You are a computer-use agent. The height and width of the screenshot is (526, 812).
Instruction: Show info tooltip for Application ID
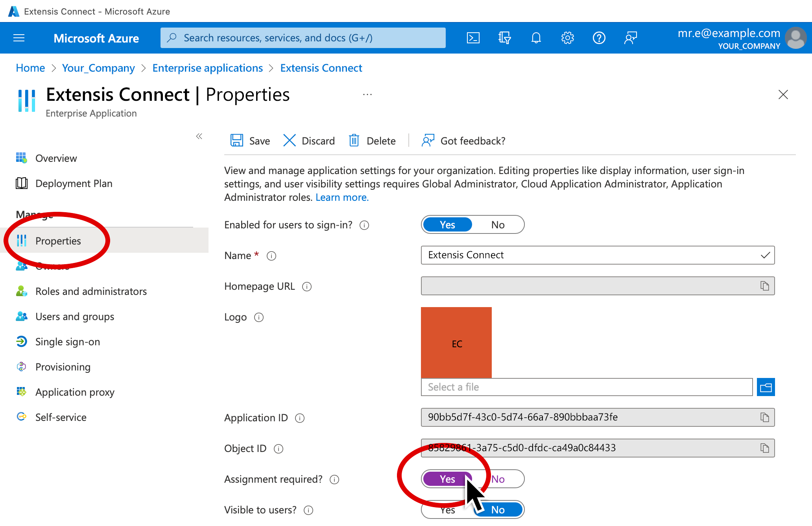tap(300, 418)
